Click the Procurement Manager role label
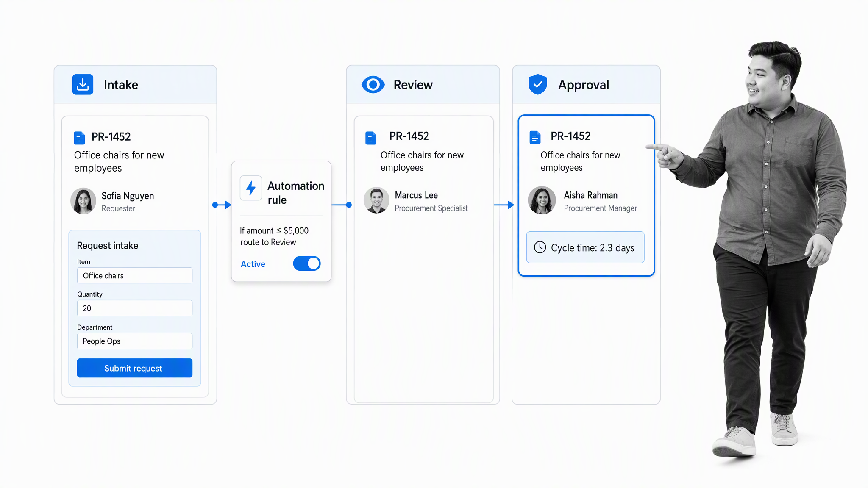 (x=600, y=208)
